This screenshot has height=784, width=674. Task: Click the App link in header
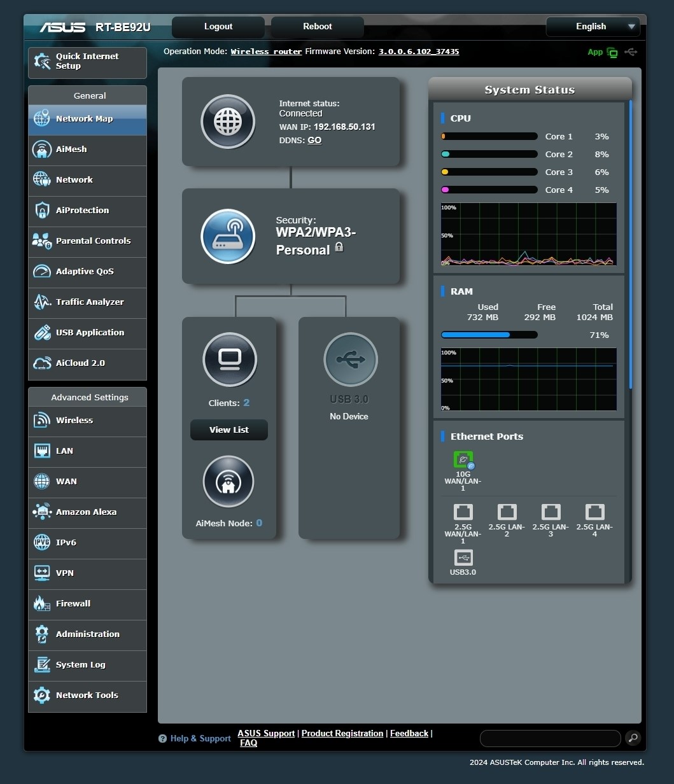595,52
